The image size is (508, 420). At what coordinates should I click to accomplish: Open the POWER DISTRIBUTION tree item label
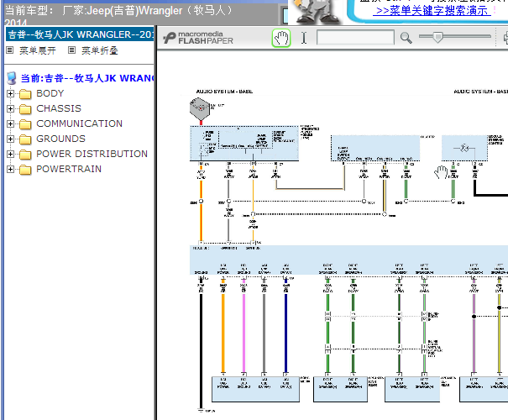pyautogui.click(x=92, y=154)
